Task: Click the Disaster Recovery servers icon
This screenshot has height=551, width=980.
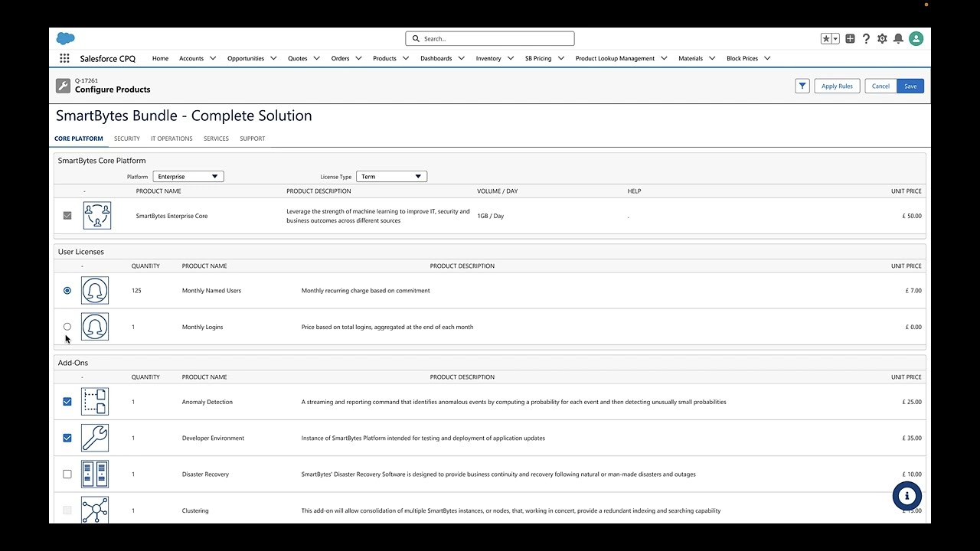Action: [x=95, y=474]
